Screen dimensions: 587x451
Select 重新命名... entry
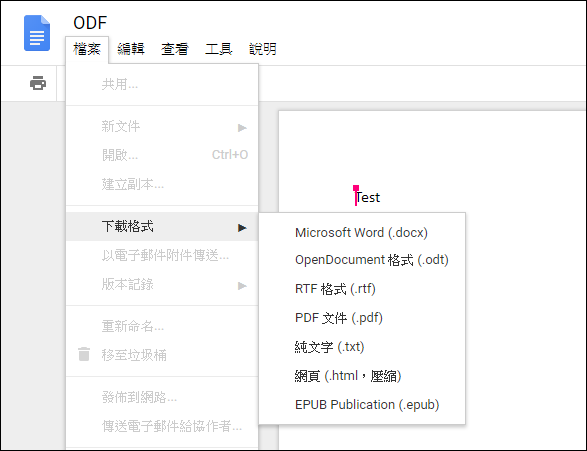coord(162,326)
